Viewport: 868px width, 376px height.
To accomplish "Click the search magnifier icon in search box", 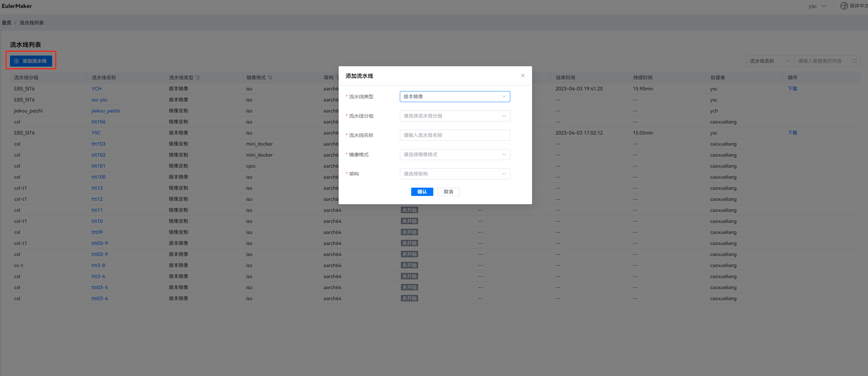I will (854, 61).
